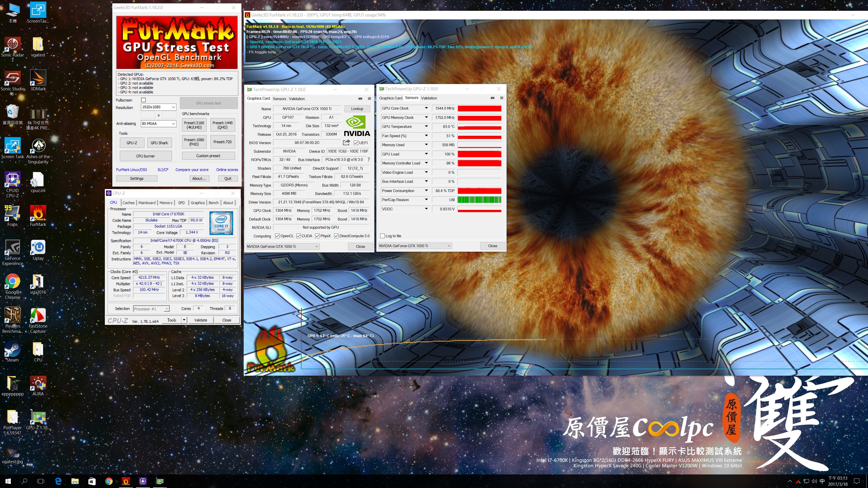Click the GPU-Z tool button in FurMark
Image resolution: width=868 pixels, height=488 pixels.
click(132, 143)
